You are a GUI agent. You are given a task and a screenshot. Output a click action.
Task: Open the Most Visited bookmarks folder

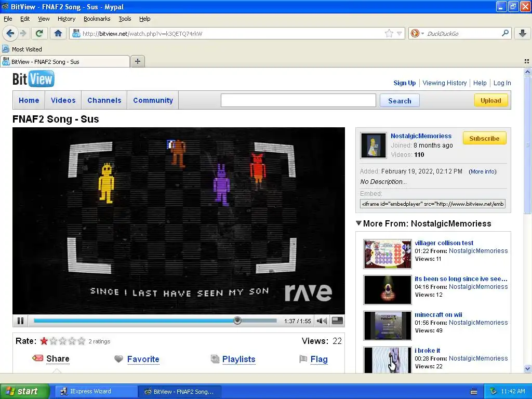click(22, 49)
